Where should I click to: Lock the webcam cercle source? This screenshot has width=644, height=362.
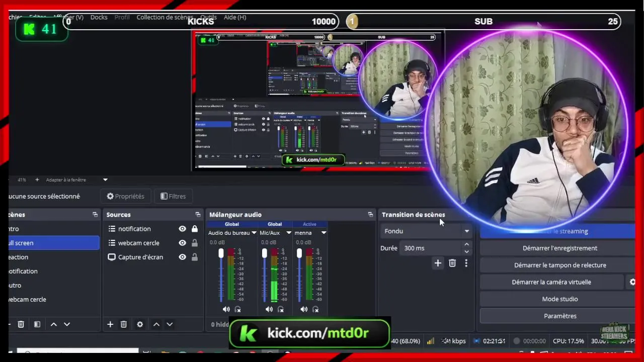pos(194,243)
